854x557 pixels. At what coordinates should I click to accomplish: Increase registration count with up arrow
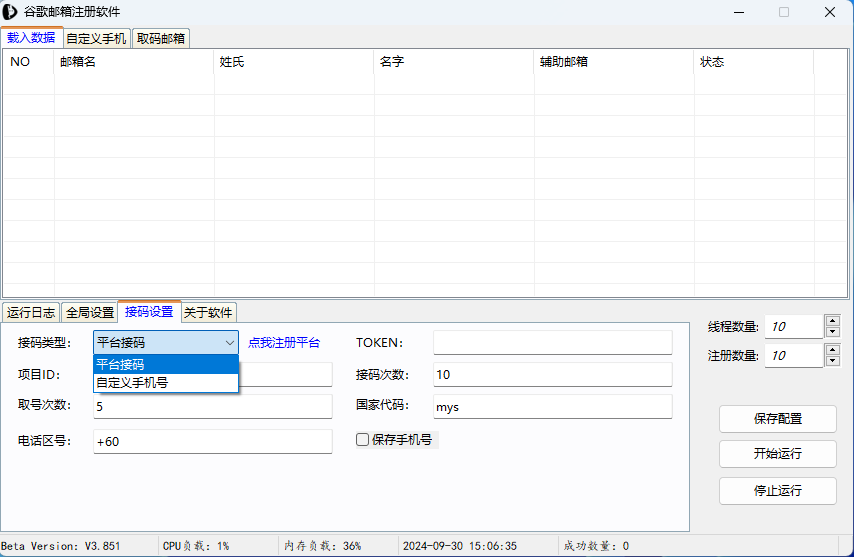832,350
